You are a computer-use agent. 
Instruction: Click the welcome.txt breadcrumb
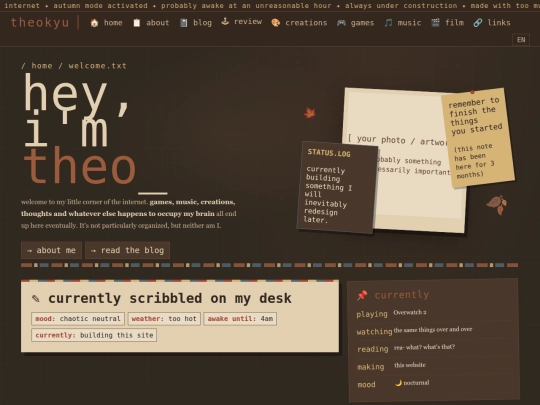point(97,66)
